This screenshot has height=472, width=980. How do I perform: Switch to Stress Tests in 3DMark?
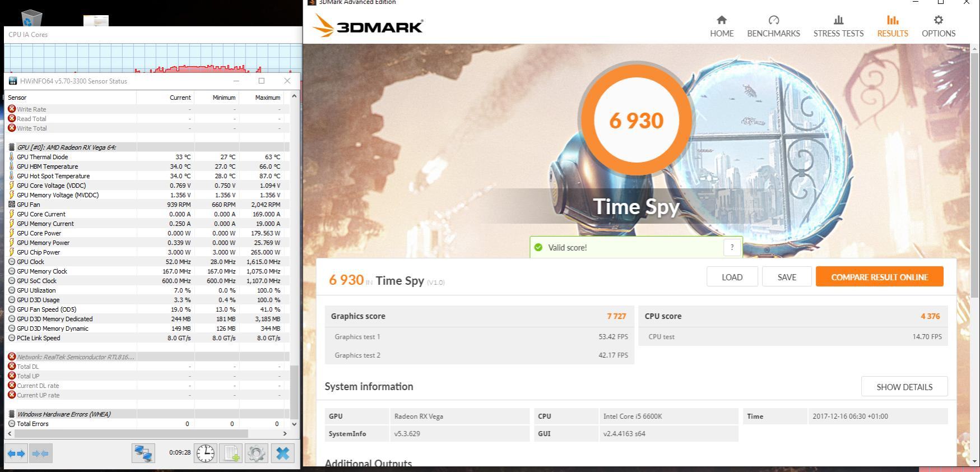838,26
